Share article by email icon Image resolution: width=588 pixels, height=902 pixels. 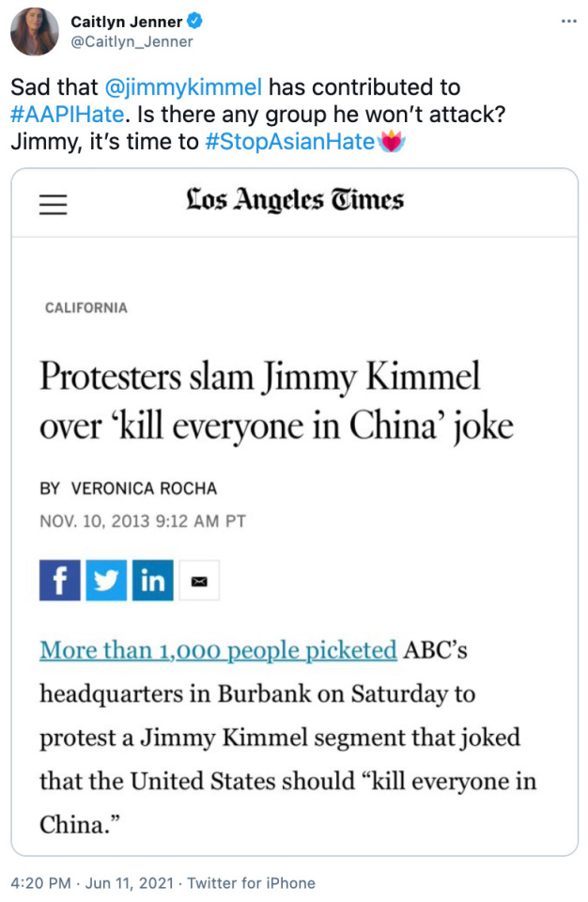(198, 582)
